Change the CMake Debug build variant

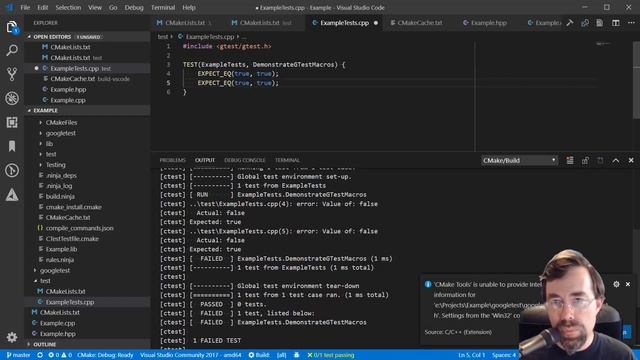tap(105, 355)
